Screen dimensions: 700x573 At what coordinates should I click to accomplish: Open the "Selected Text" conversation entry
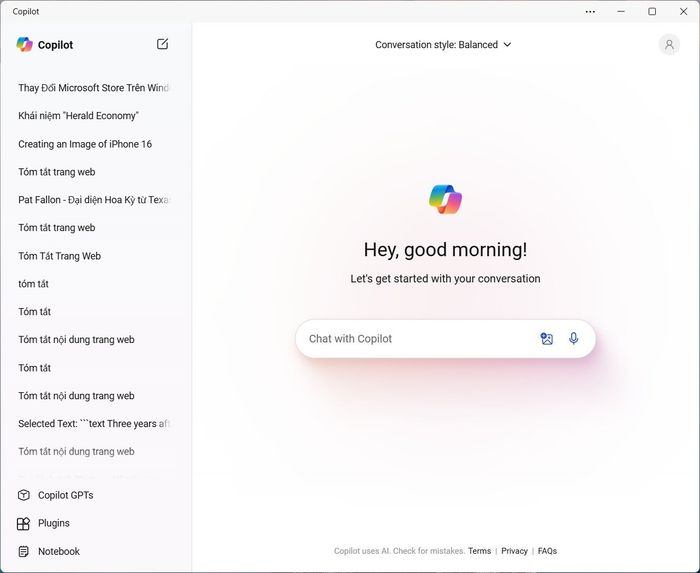(x=93, y=424)
